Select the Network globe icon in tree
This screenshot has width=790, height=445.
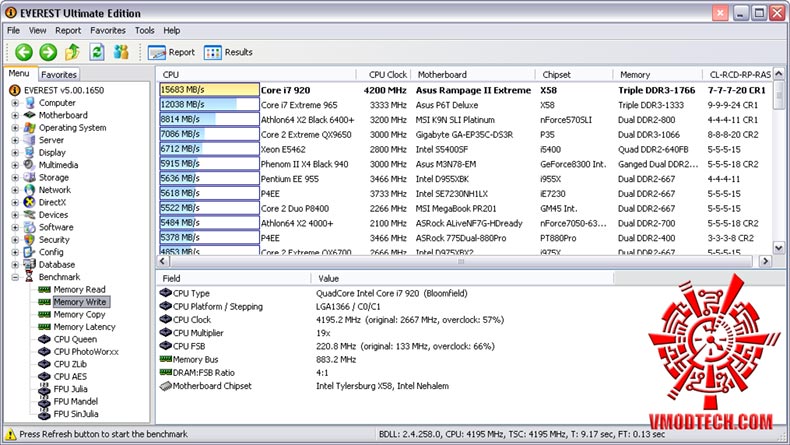pos(30,190)
